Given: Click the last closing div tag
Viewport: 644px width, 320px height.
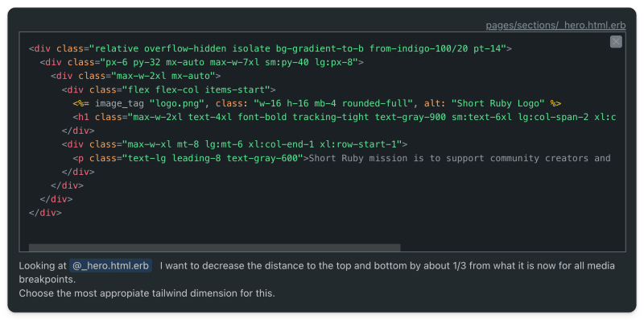Looking at the screenshot, I should click(45, 213).
